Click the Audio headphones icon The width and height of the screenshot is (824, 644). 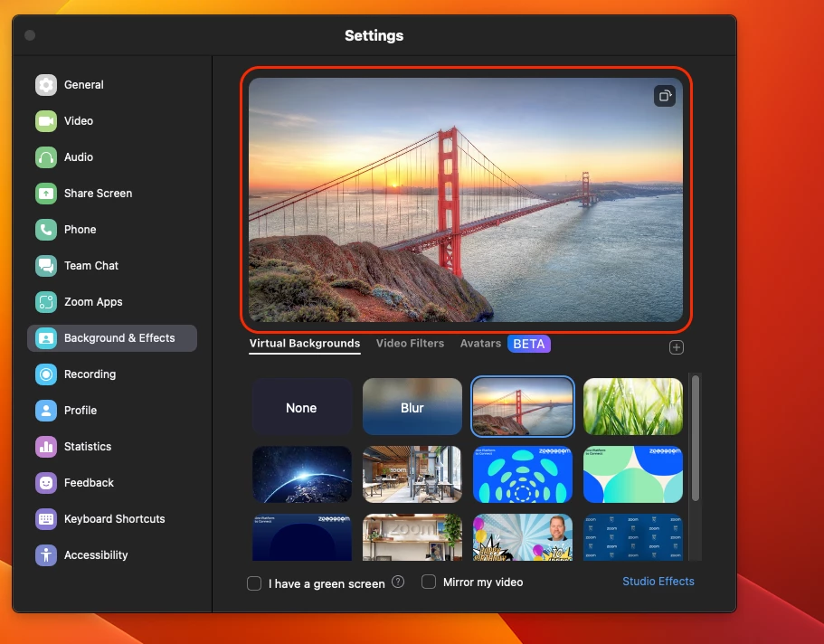pos(46,157)
